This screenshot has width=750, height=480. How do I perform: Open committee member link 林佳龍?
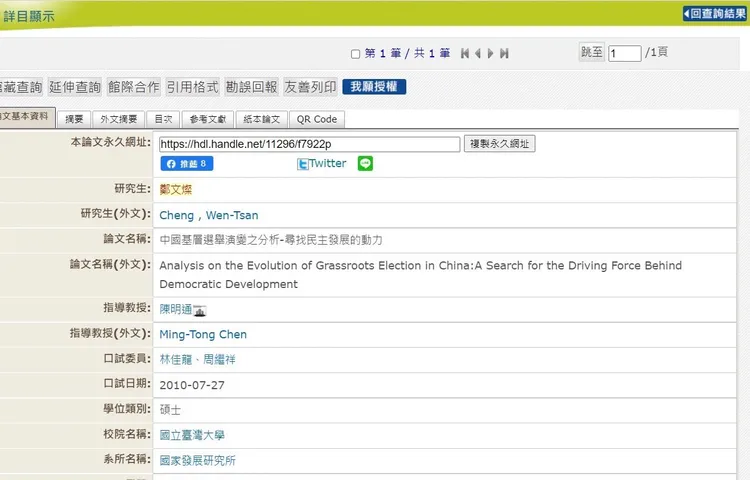pos(176,360)
